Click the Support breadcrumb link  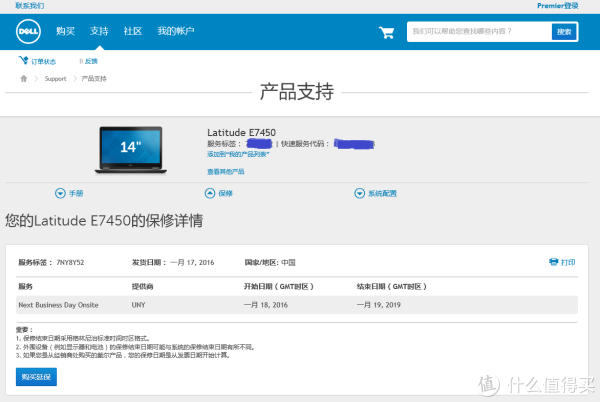tap(55, 78)
